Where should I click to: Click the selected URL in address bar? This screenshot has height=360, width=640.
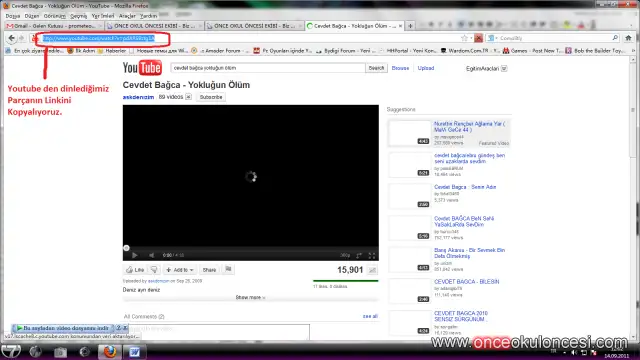(99, 38)
